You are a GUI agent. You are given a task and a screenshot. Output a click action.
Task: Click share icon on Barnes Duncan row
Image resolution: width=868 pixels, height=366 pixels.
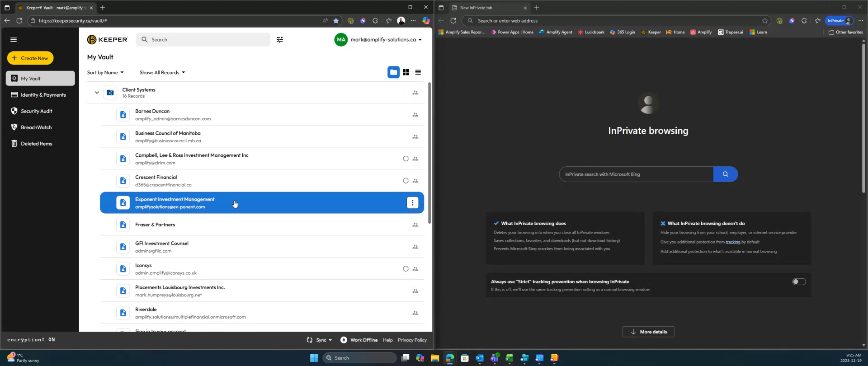coord(415,115)
